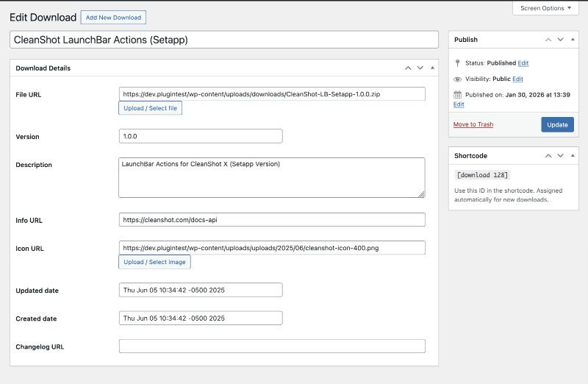Edit the Public visibility setting
Screen dimensions: 588x384
click(x=518, y=79)
